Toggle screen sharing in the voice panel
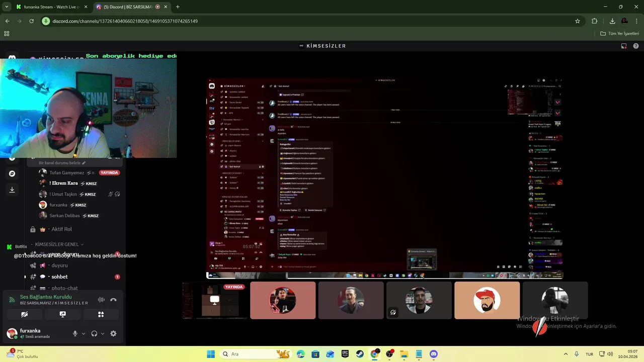 coord(62,314)
